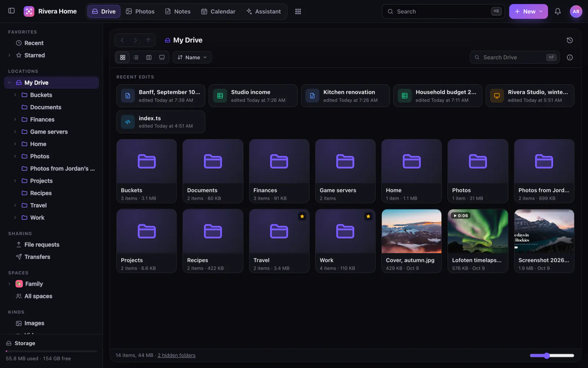This screenshot has width=588, height=368.
Task: Open the Lofoten timelapse video thumbnail
Action: 478,231
